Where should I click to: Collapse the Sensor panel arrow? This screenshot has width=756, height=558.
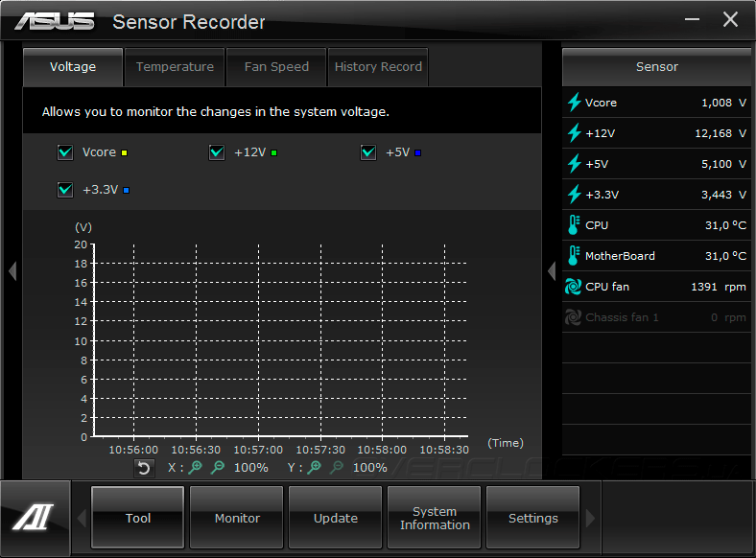(x=552, y=270)
